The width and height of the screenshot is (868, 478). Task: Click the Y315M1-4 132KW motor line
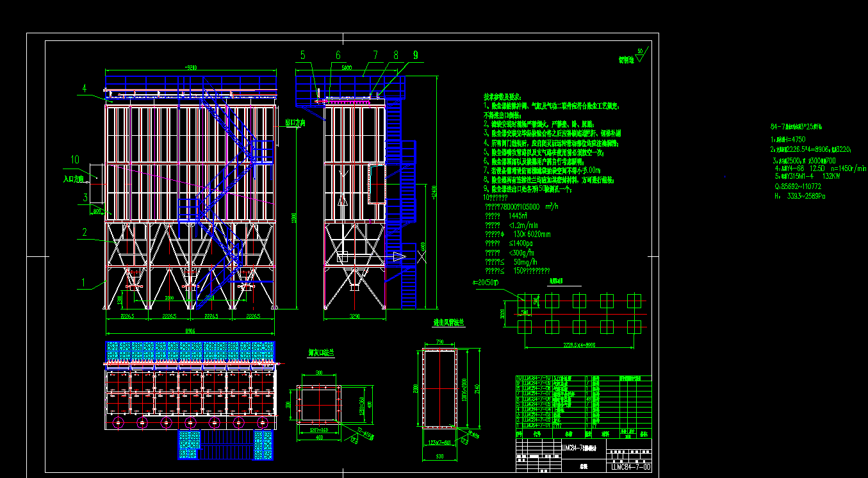[x=807, y=176]
